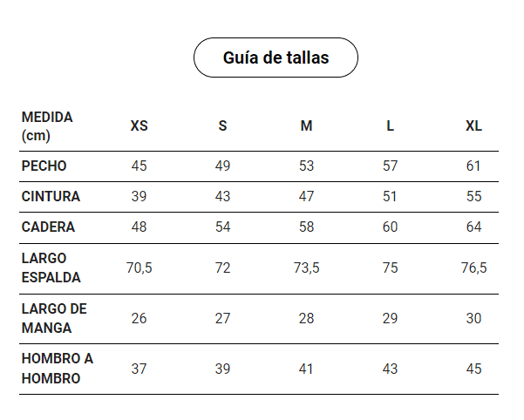
Task: Click the M size column header
Action: pyautogui.click(x=306, y=126)
